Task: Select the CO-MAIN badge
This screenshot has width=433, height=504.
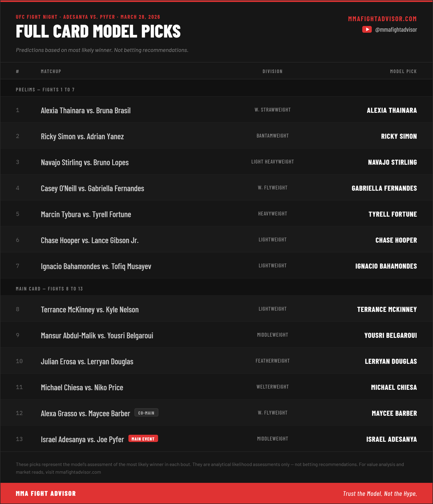Action: pyautogui.click(x=146, y=413)
